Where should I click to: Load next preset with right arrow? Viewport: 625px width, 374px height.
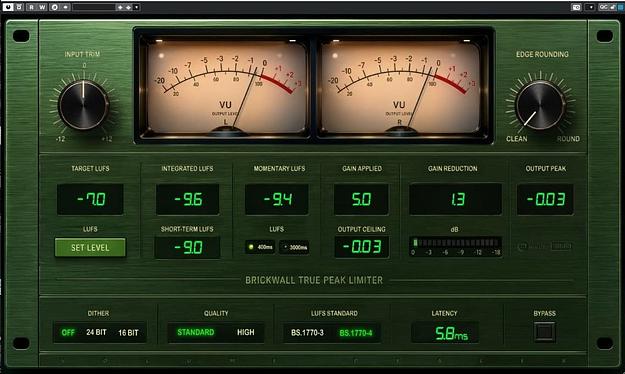[128, 7]
